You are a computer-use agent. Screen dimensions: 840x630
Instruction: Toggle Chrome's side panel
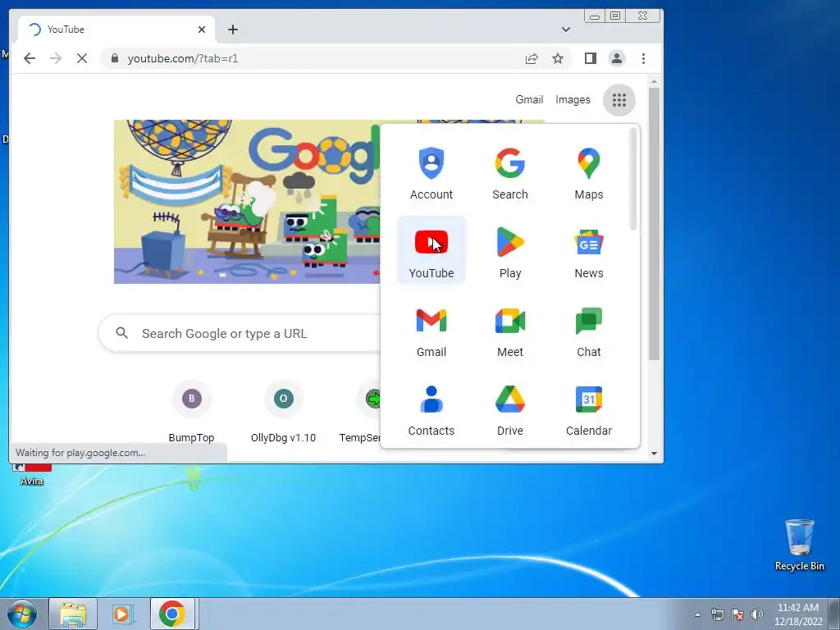(x=591, y=58)
